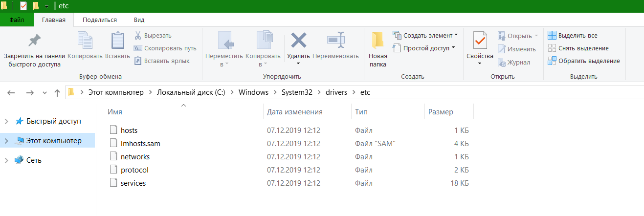Open the Файл tab
644x216 pixels.
pyautogui.click(x=17, y=20)
